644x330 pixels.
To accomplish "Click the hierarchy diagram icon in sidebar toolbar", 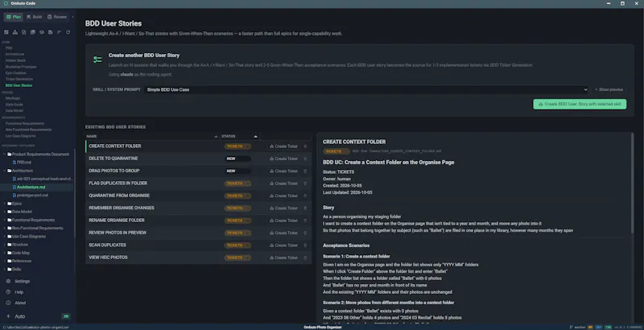I will (x=14, y=32).
